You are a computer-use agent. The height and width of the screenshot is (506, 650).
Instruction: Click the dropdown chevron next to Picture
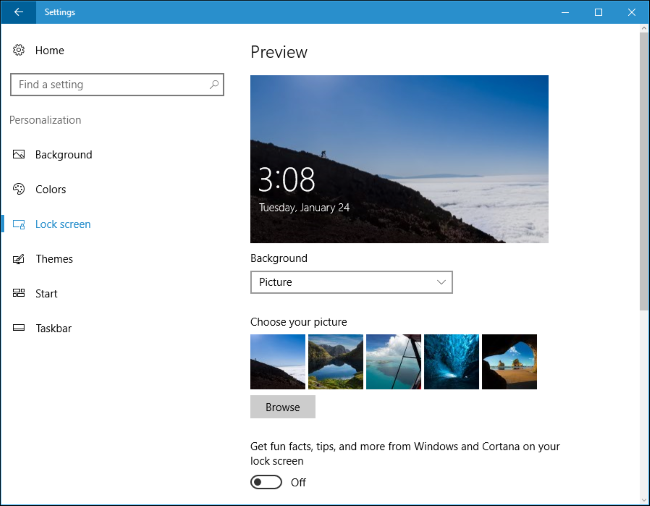[x=441, y=282]
